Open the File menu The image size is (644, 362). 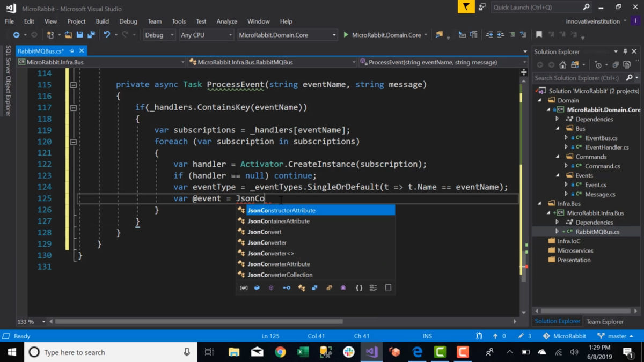(10, 21)
